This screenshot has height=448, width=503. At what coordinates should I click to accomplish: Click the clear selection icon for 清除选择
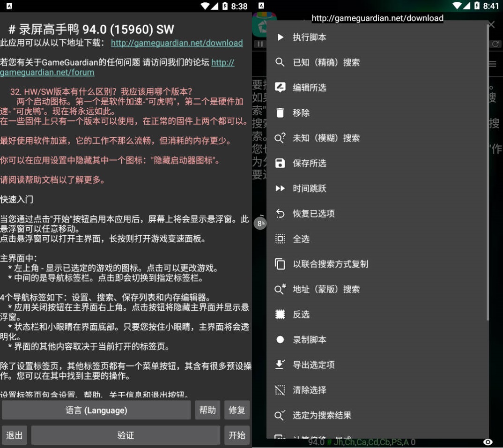280,390
